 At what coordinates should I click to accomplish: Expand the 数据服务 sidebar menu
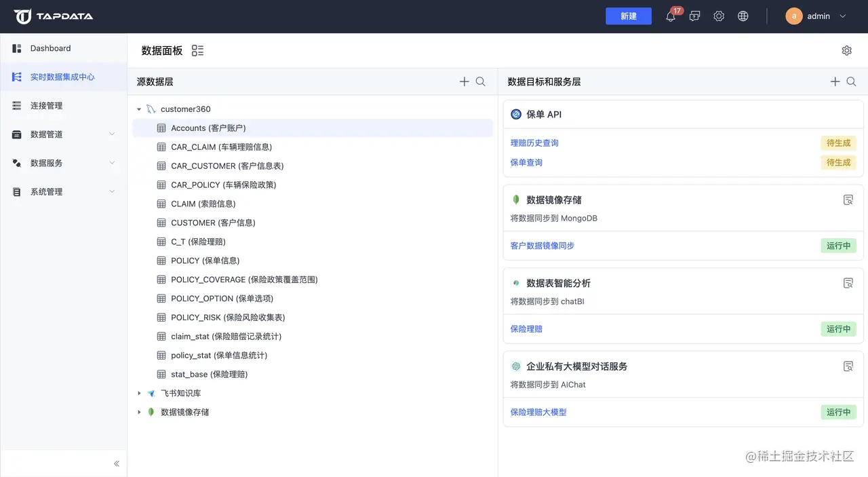coord(113,163)
